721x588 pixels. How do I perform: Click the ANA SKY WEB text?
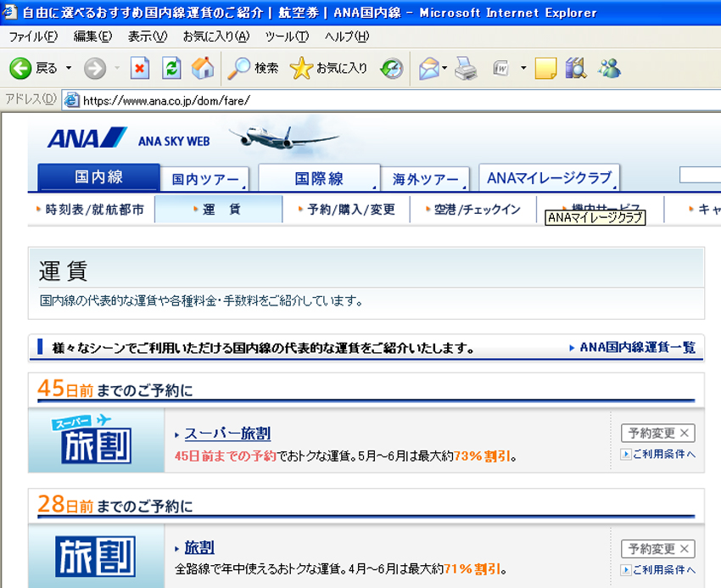[174, 141]
